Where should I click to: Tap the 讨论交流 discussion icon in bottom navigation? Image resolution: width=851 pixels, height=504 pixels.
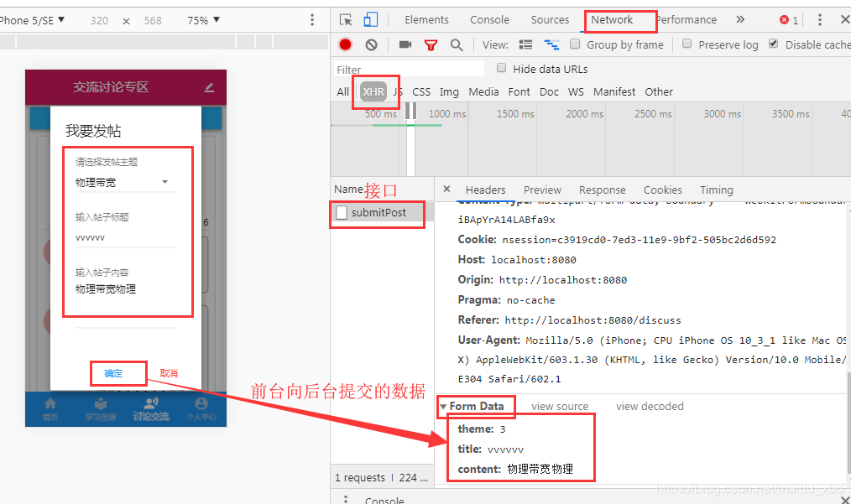click(151, 403)
